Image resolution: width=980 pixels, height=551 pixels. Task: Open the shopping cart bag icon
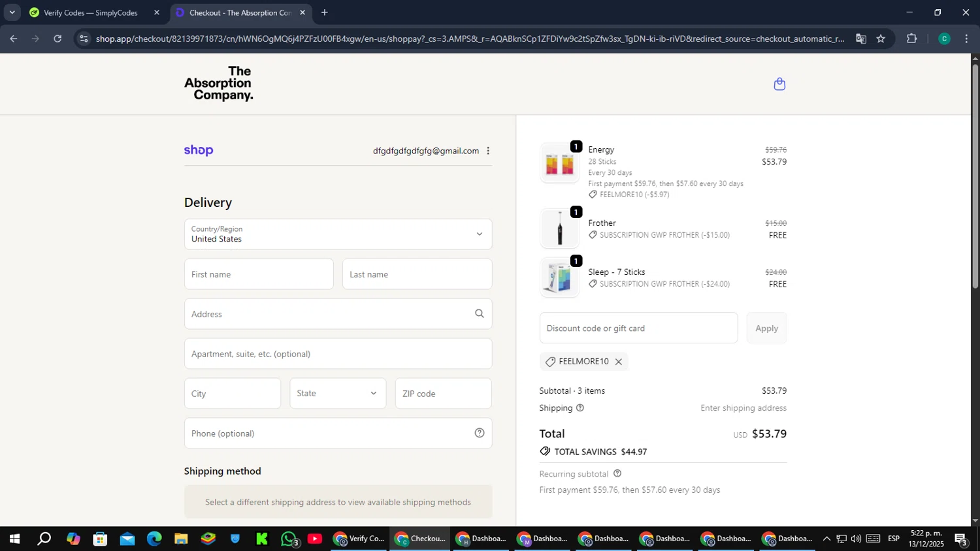(779, 84)
